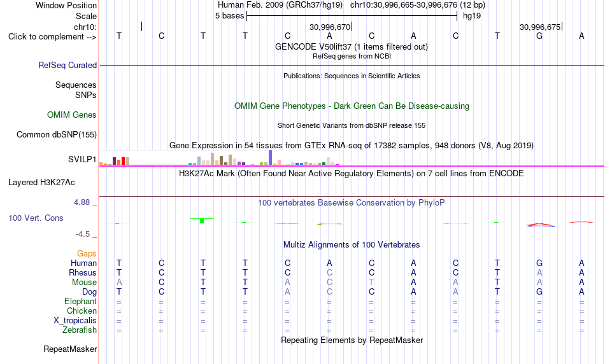This screenshot has width=605, height=364.
Task: Open the RefSeq Curated track label
Action: (x=67, y=65)
